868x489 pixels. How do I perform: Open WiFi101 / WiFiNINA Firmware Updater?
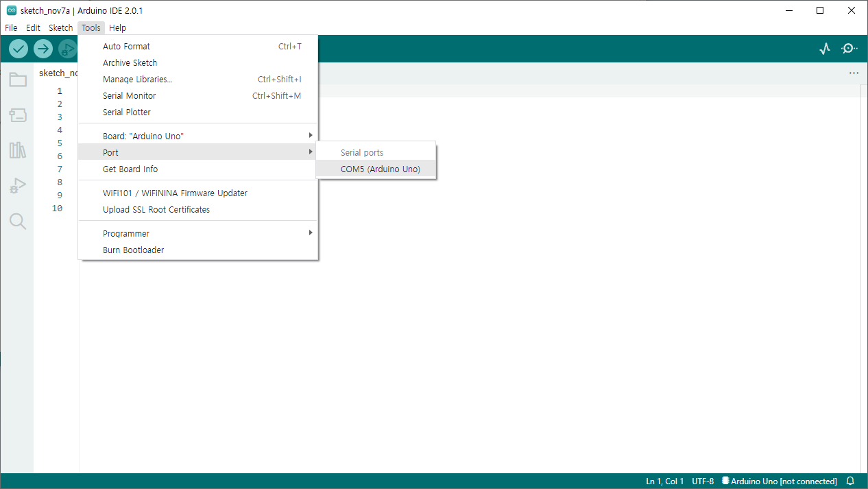click(x=198, y=193)
